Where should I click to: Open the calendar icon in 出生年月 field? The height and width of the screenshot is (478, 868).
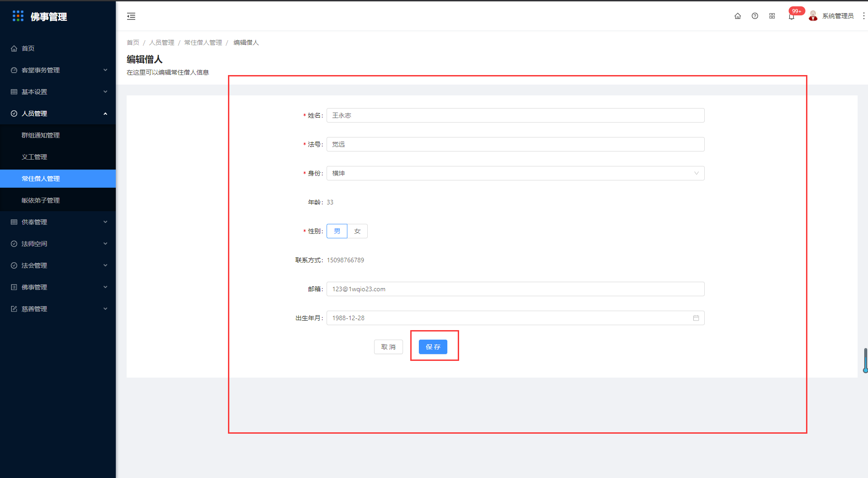(x=696, y=318)
